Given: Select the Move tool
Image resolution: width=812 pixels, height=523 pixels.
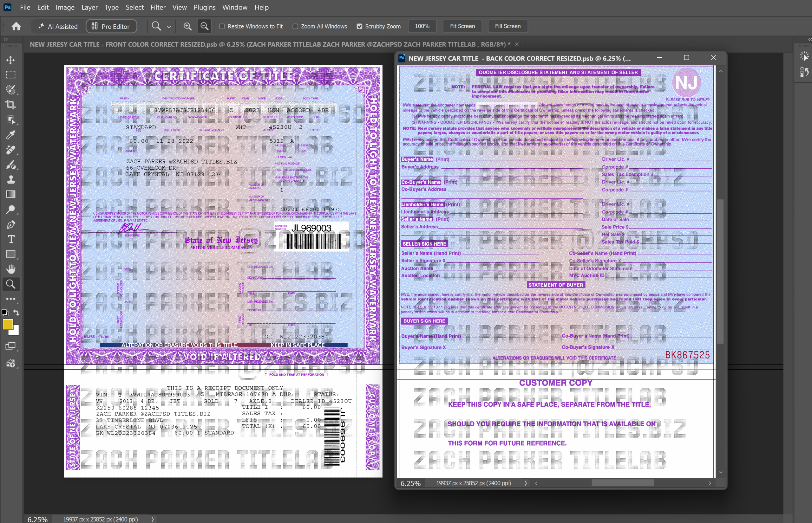Looking at the screenshot, I should click(10, 60).
